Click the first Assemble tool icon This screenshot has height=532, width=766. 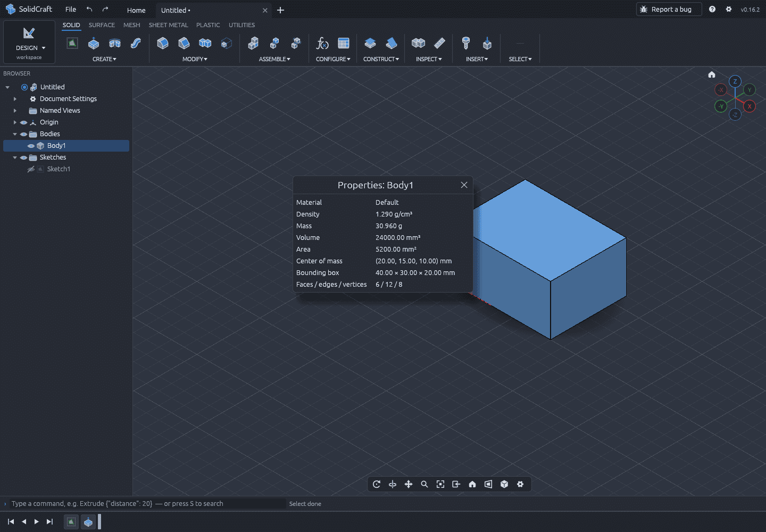(253, 43)
